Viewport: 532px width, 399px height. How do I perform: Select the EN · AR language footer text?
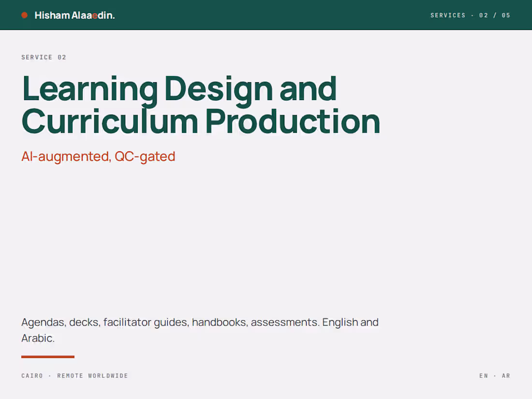point(495,376)
